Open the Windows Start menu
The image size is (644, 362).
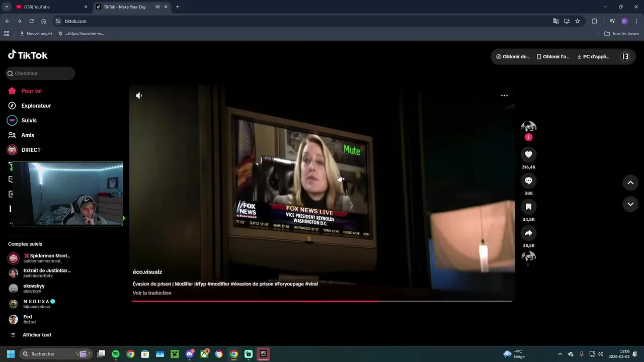tap(11, 354)
